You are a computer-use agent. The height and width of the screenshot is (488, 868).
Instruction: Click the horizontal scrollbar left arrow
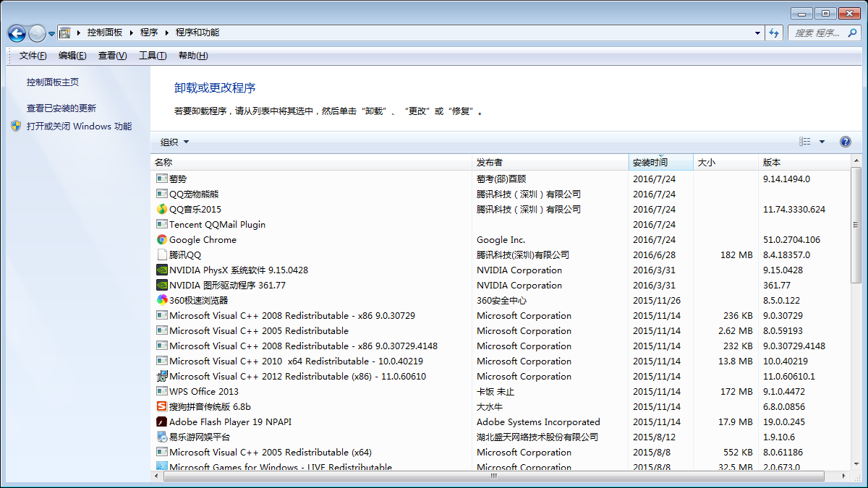point(157,476)
